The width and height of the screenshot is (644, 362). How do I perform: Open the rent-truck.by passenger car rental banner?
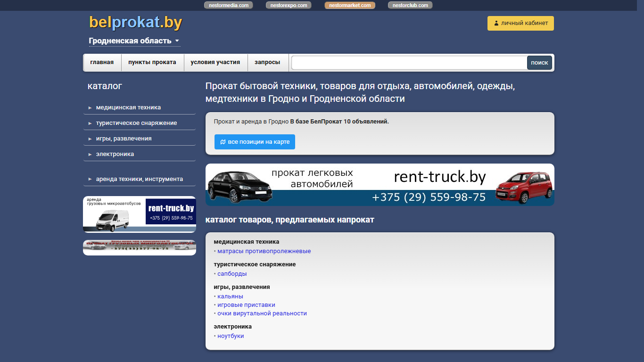click(x=380, y=185)
